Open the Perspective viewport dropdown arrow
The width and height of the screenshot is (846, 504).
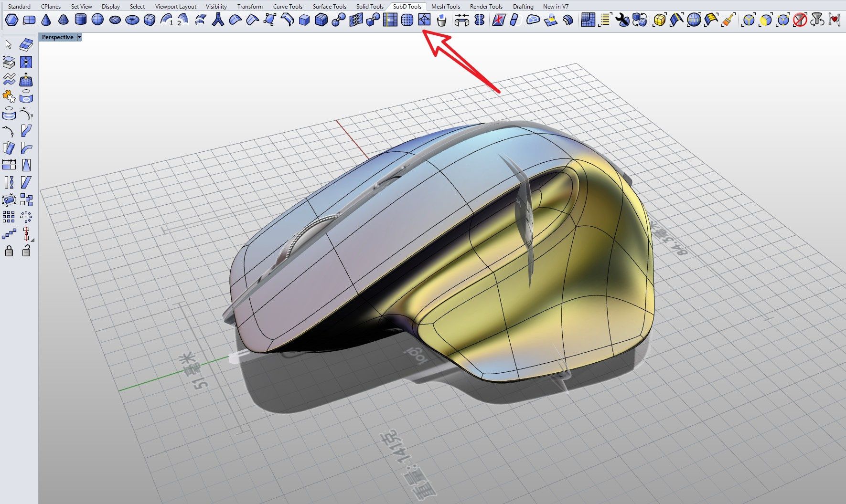click(79, 37)
